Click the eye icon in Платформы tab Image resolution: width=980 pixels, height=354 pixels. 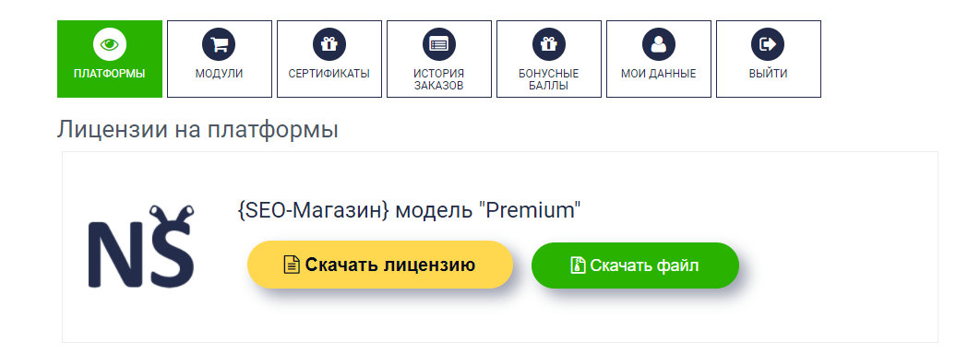110,44
